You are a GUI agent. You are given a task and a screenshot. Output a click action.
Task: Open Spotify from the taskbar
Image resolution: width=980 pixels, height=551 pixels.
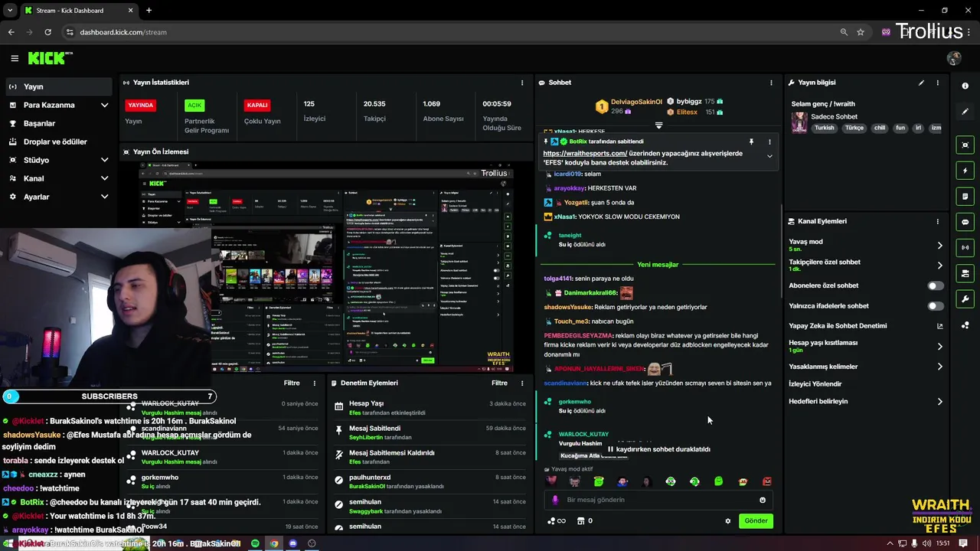click(255, 543)
